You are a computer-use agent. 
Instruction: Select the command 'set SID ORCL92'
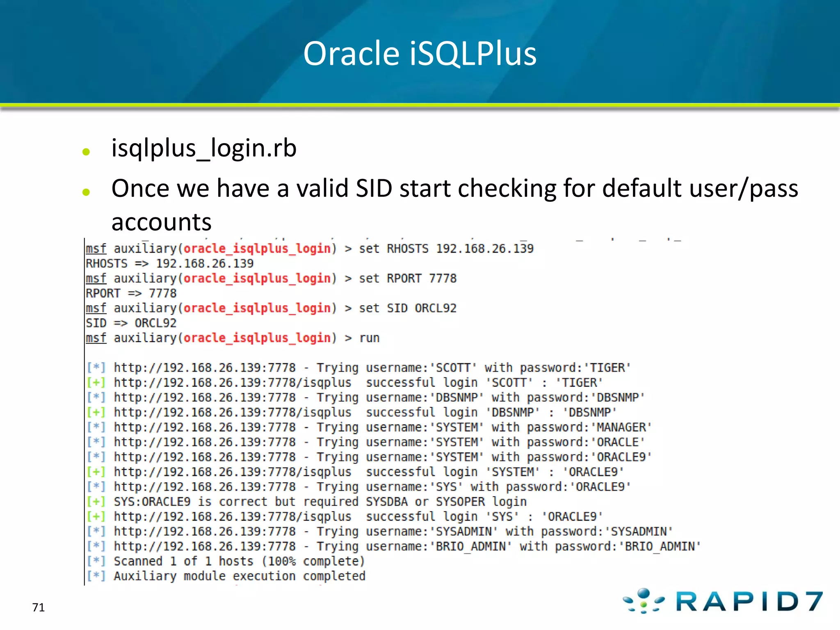(x=408, y=308)
